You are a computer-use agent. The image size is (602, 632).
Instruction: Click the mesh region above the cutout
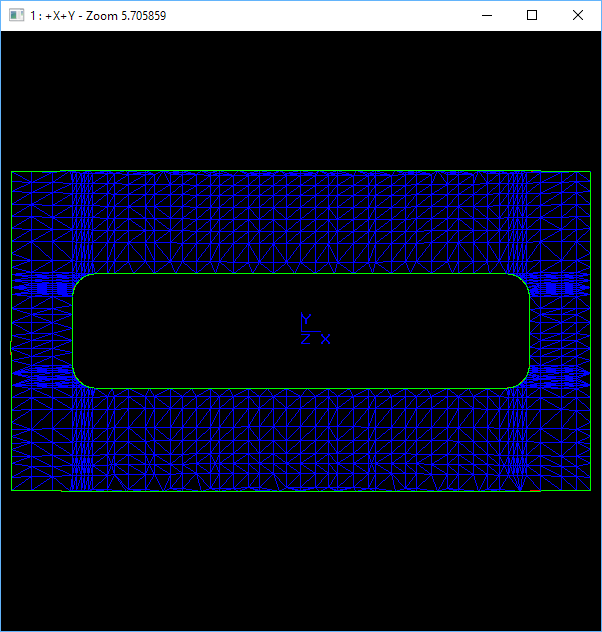tap(300, 222)
